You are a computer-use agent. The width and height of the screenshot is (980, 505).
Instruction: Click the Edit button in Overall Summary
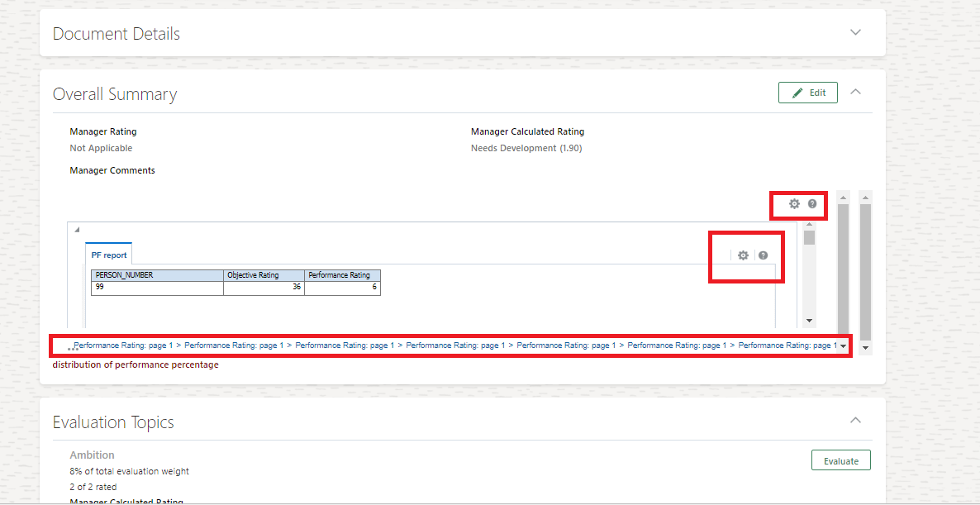807,92
